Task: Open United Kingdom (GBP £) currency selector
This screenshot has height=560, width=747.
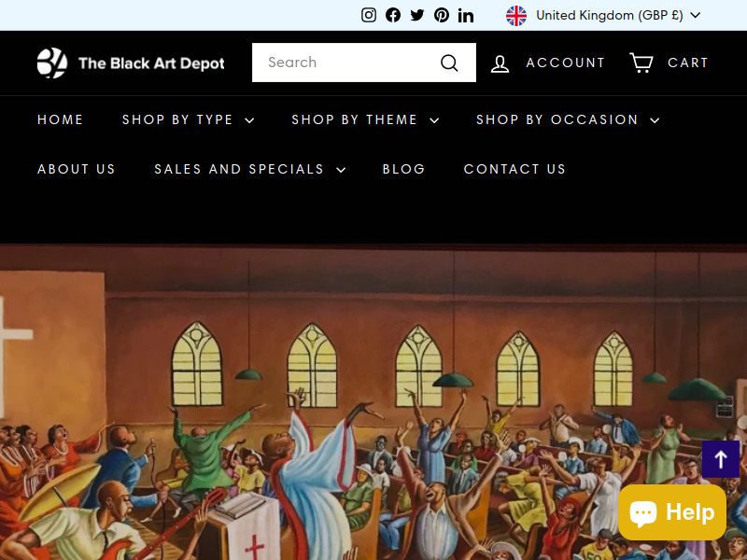Action: click(603, 16)
